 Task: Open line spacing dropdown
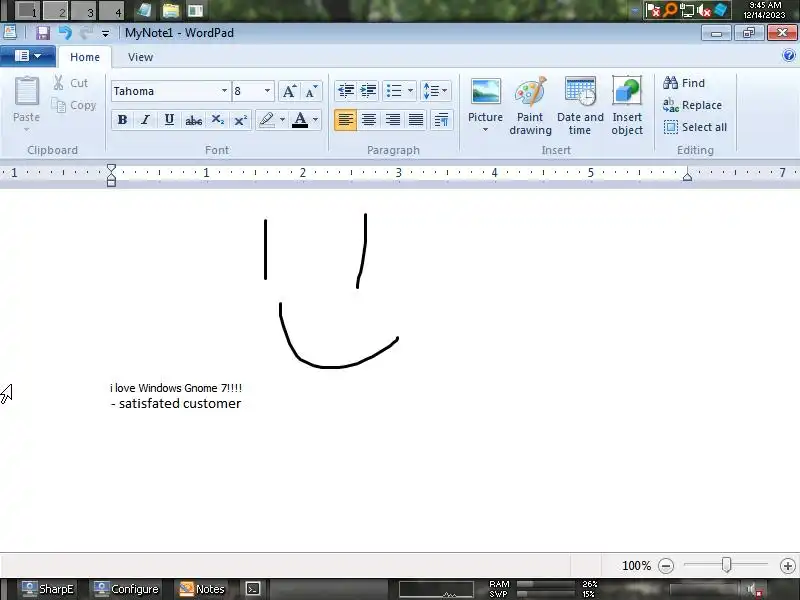435,91
